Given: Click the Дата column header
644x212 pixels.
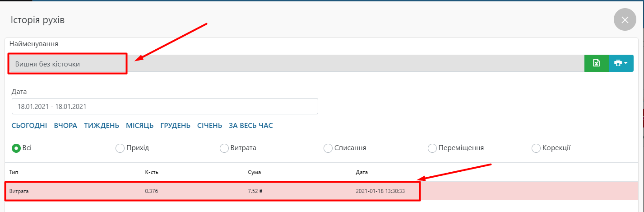Looking at the screenshot, I should coord(362,172).
